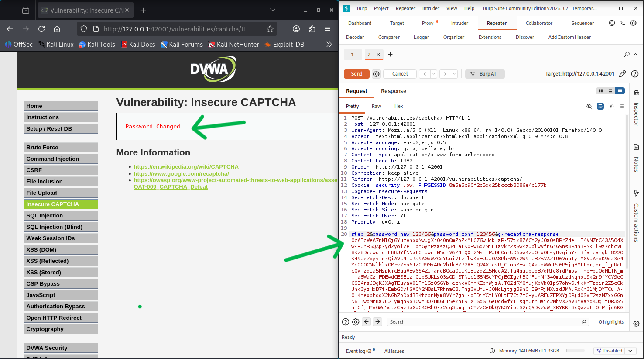Open the Wikipedia CAPTCHA link
644x359 pixels.
click(x=186, y=167)
